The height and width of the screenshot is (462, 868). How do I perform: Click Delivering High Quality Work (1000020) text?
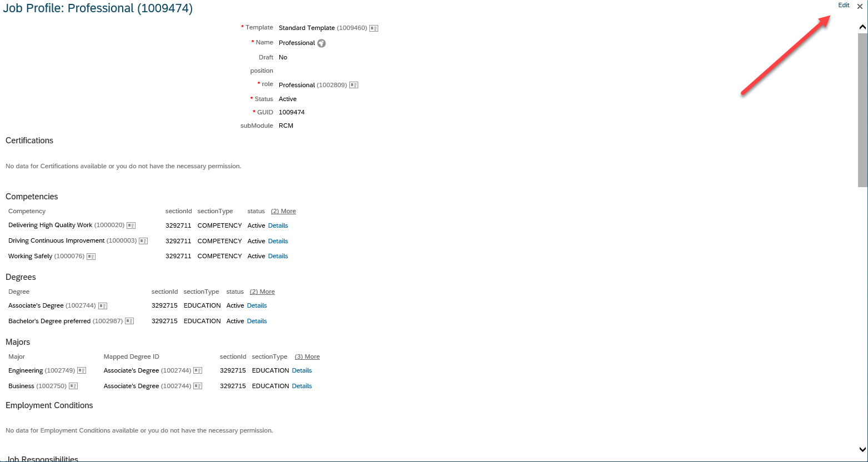coord(67,225)
